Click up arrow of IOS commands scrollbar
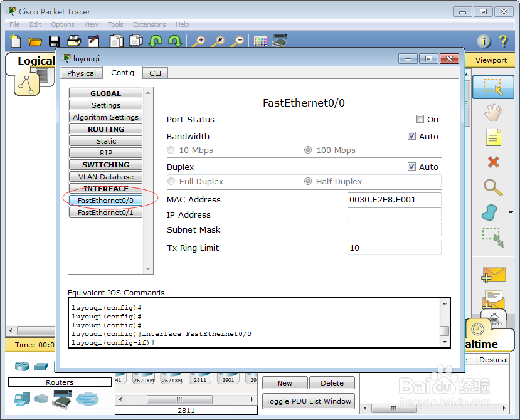Screen dimensions: 520x420 (x=444, y=303)
